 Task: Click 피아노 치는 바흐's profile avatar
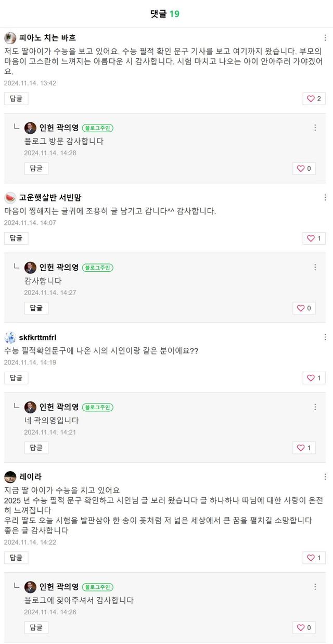tap(10, 37)
